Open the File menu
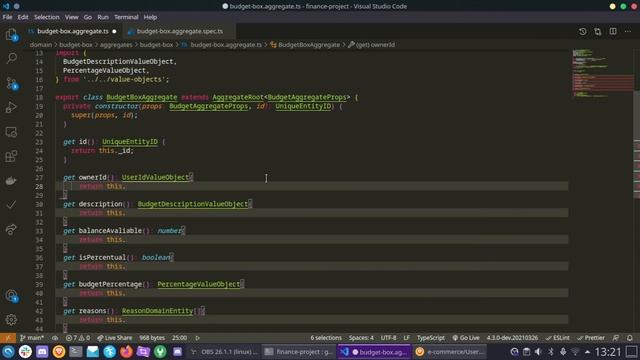640x360 pixels. click(x=7, y=17)
